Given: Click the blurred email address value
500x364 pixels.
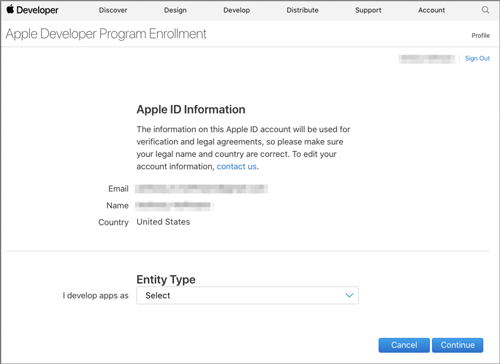Looking at the screenshot, I should [202, 189].
